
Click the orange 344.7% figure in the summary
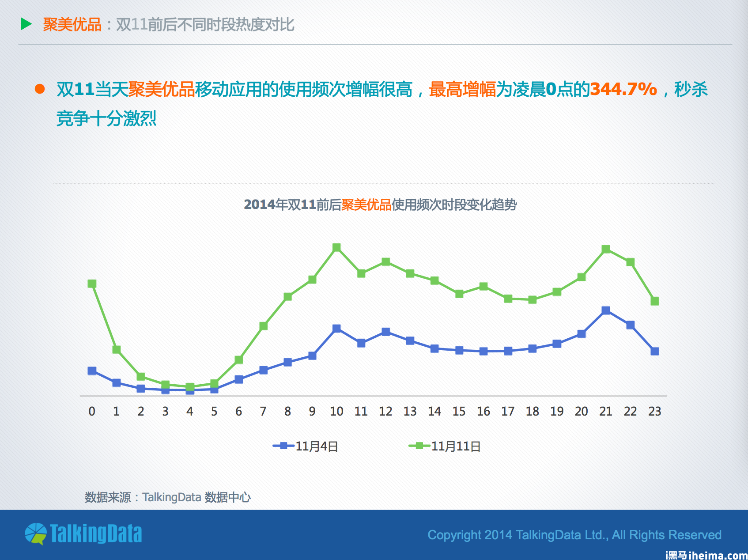[x=623, y=89]
